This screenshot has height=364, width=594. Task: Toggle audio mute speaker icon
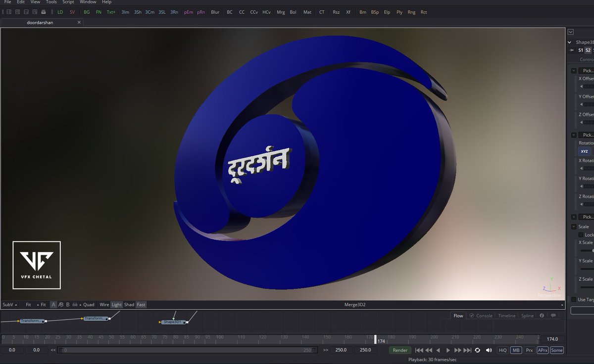(x=489, y=350)
